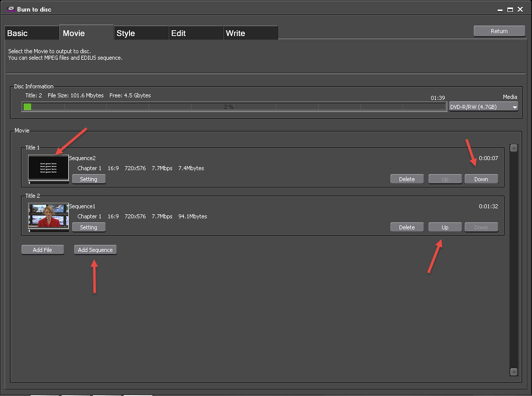Click the disc usage progress bar
The image size is (532, 396).
pyautogui.click(x=234, y=107)
